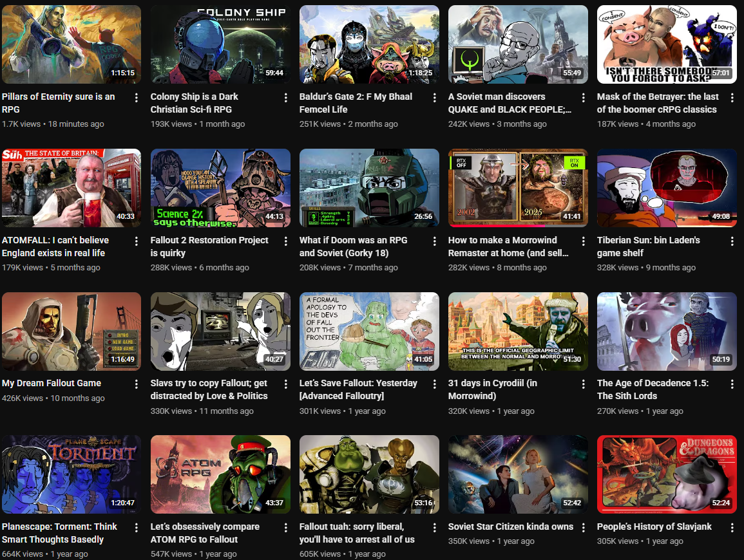Screen dimensions: 744x560
Task: Play the Colony Ship thumbnail with blue helmet
Action: (220, 44)
